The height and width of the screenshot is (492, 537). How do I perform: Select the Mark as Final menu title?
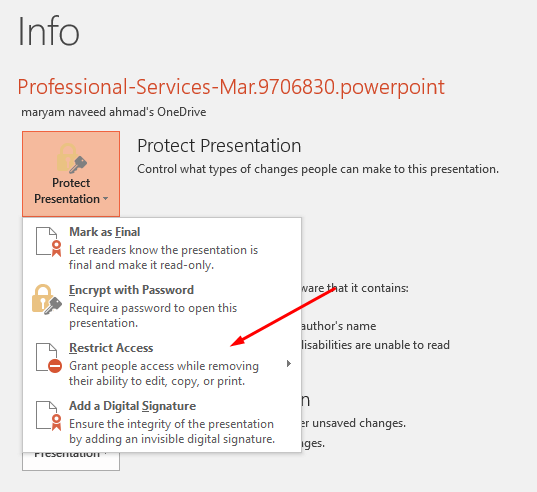pos(105,232)
